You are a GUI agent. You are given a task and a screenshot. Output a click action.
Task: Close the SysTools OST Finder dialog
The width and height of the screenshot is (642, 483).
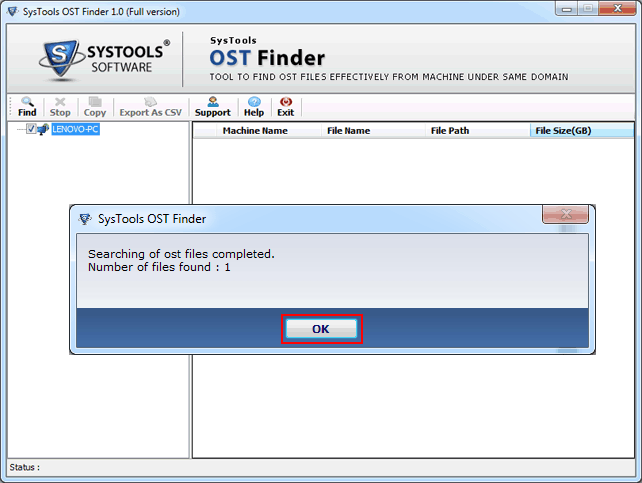(x=565, y=214)
